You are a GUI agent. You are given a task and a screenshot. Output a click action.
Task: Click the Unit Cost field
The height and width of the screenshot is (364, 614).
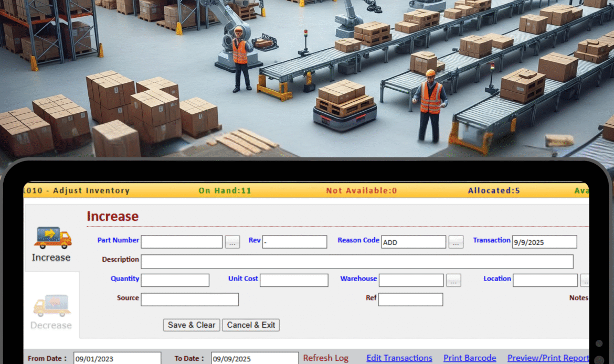(293, 280)
